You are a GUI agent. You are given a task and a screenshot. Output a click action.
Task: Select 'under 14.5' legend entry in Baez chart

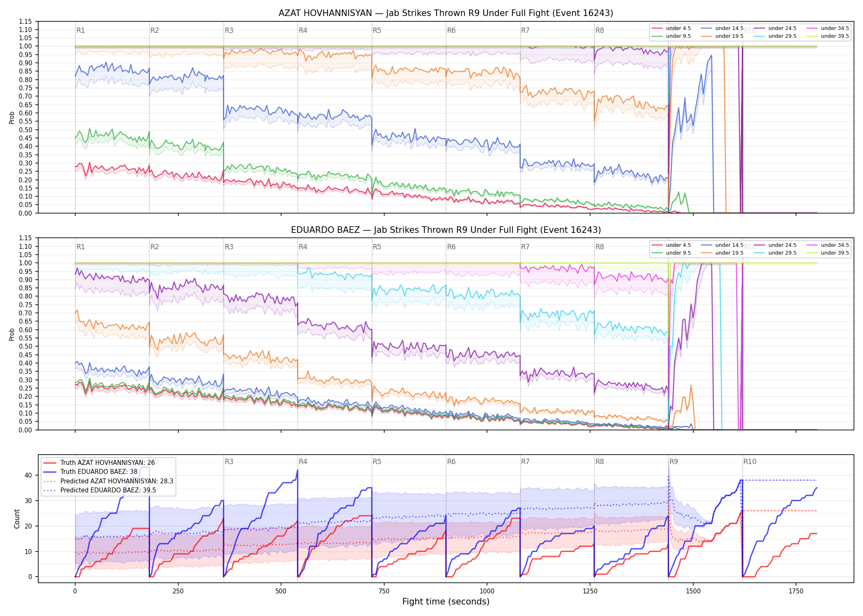coord(722,245)
